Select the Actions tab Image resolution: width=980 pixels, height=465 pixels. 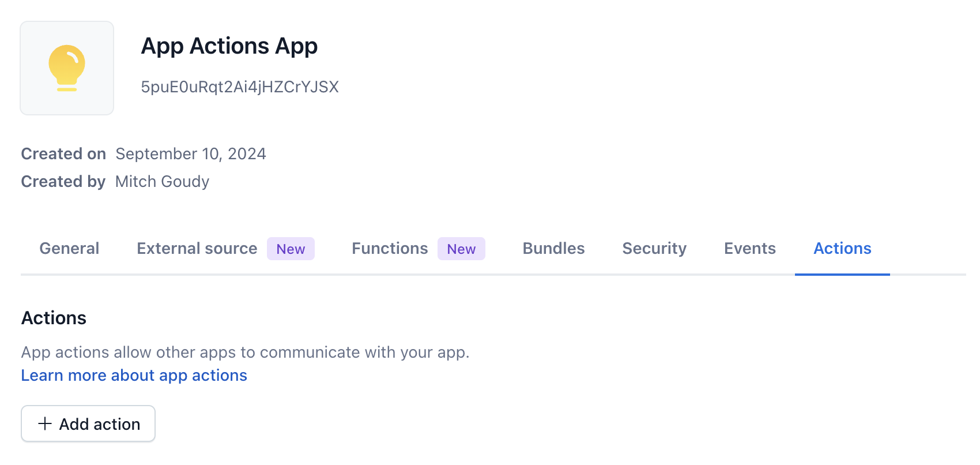pos(842,249)
